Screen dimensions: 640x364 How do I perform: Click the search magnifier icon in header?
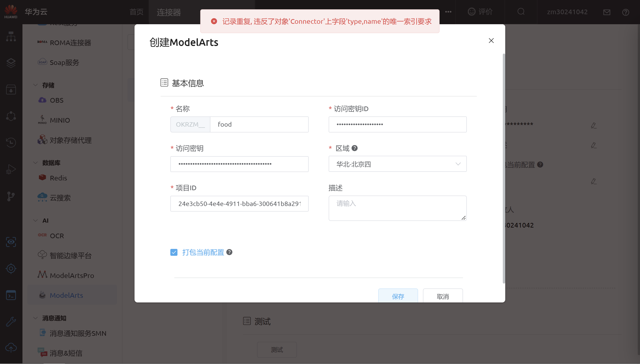521,12
